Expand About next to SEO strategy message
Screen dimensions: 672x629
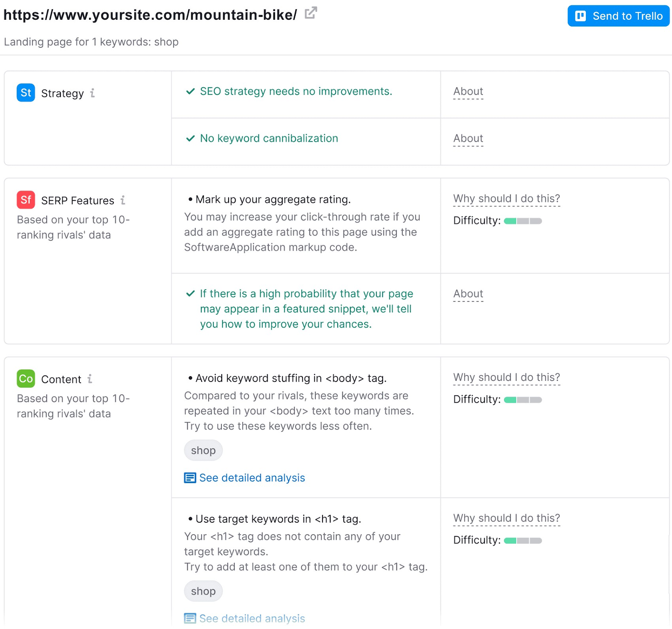tap(467, 92)
